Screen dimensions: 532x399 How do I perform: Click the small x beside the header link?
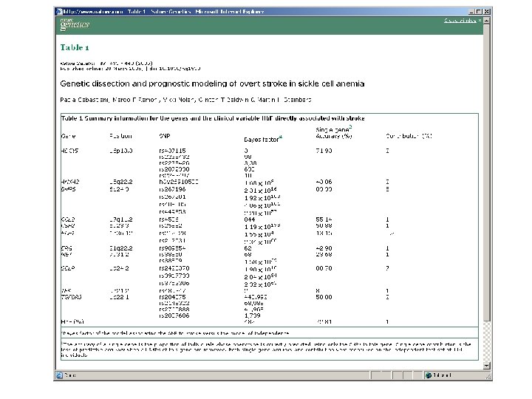tap(480, 21)
